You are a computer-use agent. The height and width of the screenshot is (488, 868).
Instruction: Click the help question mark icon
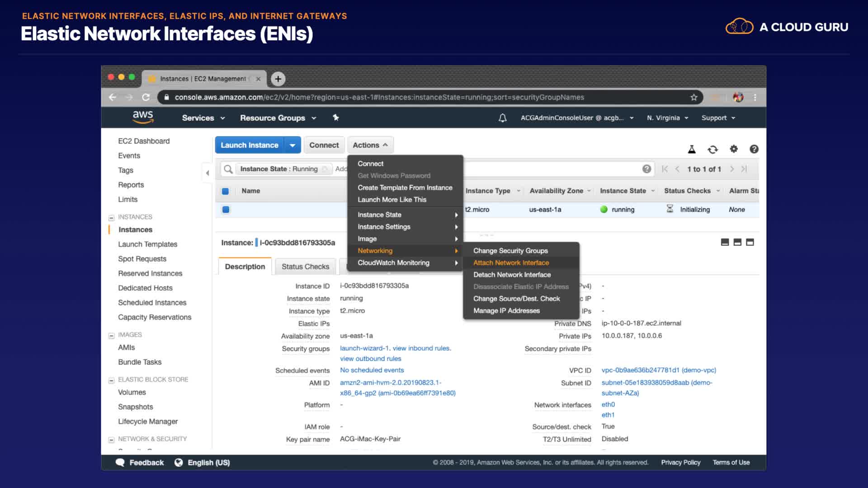click(754, 149)
